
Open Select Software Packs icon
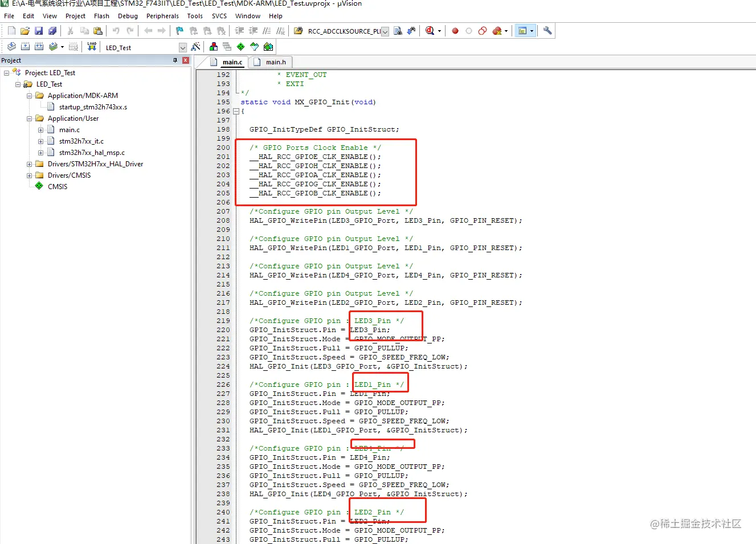(255, 47)
